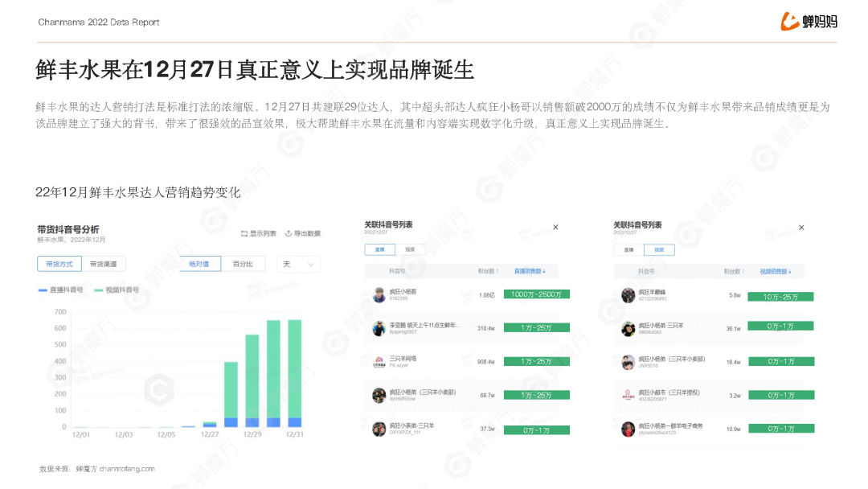Open avatar of account JNX5518
Image resolution: width=868 pixels, height=489 pixels.
point(628,362)
